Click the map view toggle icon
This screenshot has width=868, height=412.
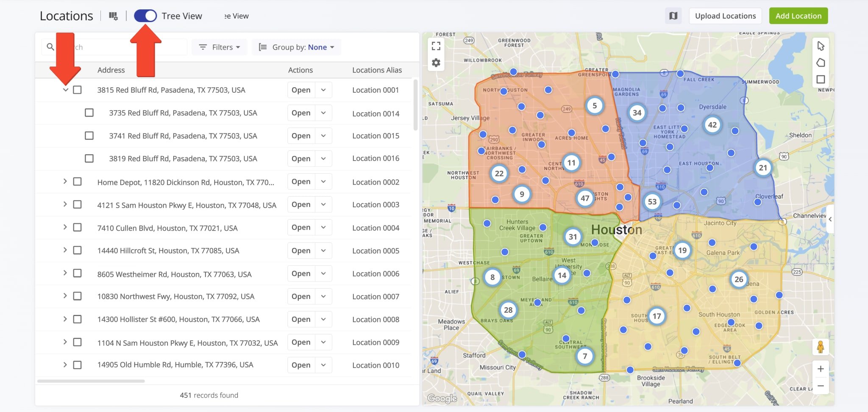(x=673, y=16)
